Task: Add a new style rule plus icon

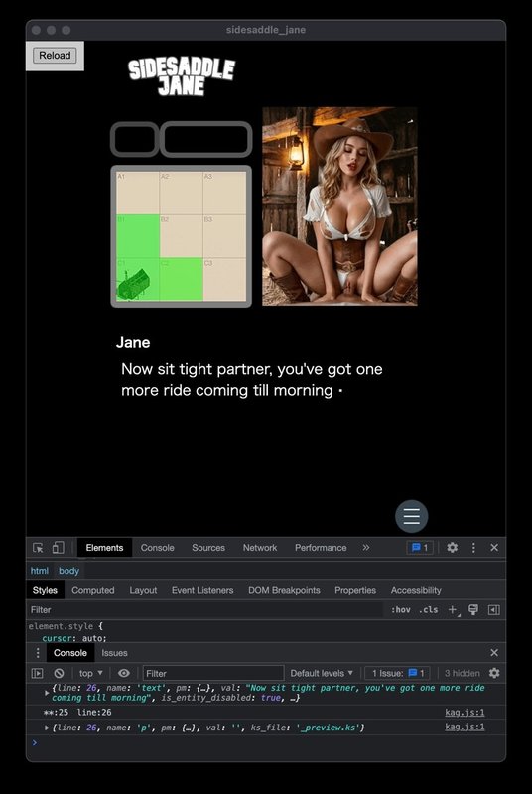Action: coord(453,609)
